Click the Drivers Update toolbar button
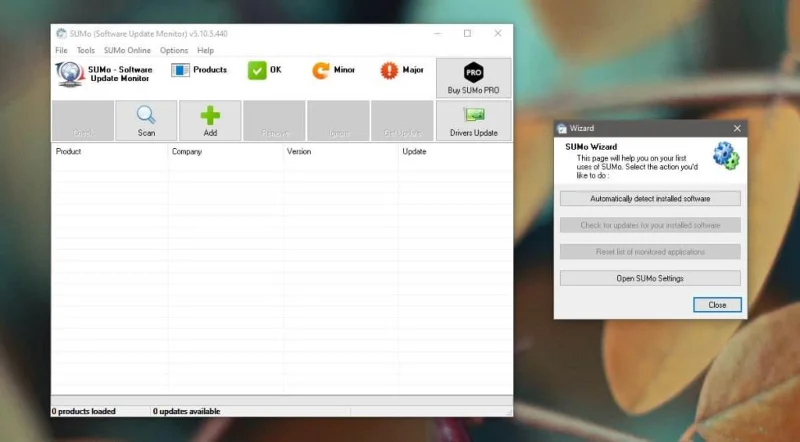The image size is (800, 442). (473, 120)
